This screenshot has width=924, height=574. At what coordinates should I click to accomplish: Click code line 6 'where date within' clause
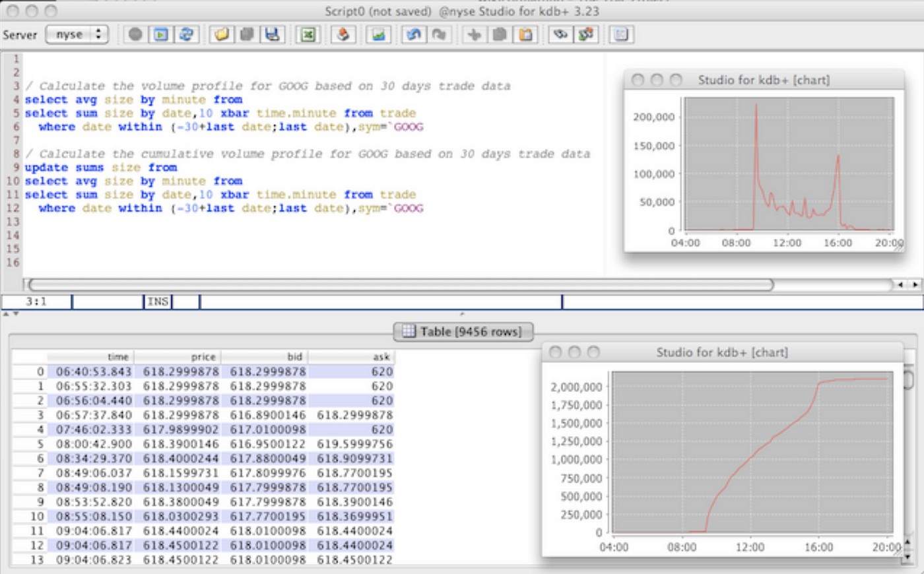[231, 127]
